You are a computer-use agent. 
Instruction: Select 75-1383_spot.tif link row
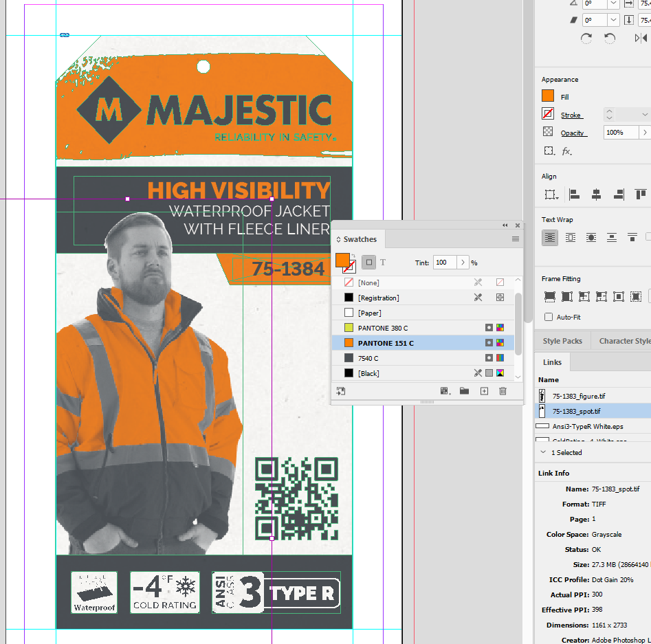(x=593, y=411)
